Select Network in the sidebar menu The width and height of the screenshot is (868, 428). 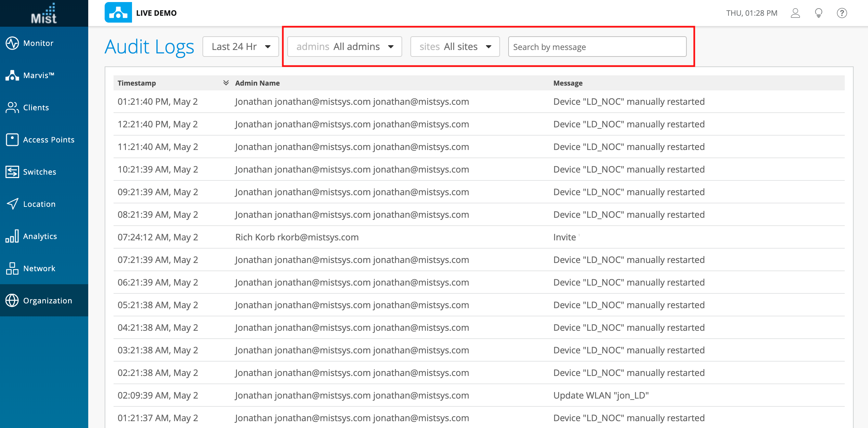(x=39, y=268)
